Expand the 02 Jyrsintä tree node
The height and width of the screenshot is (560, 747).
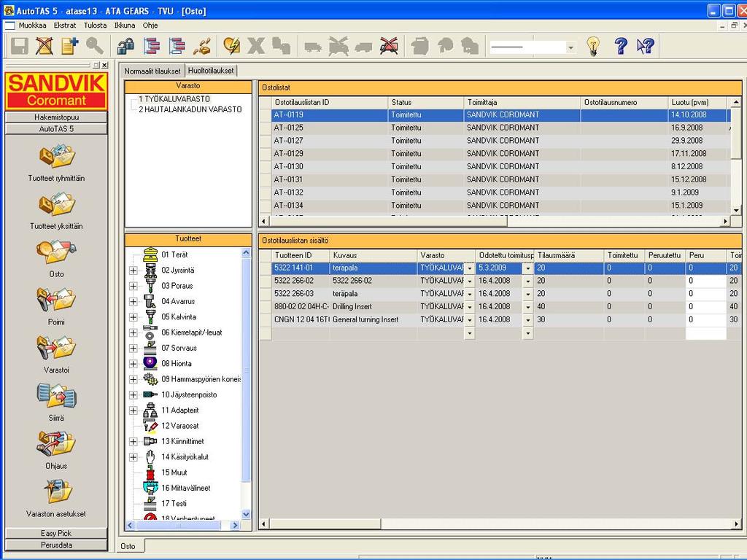(x=133, y=271)
